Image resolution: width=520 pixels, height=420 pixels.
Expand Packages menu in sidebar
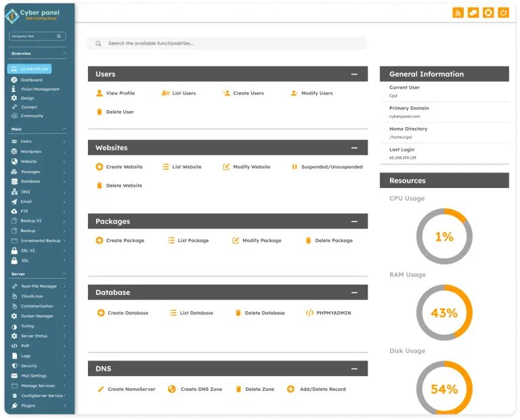click(x=38, y=172)
